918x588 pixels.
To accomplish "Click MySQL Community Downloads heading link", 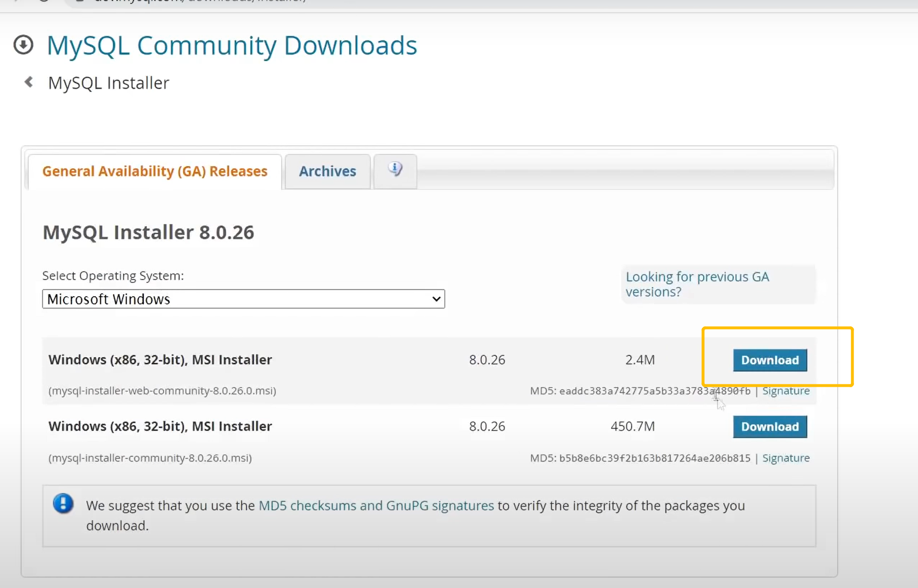I will 232,45.
